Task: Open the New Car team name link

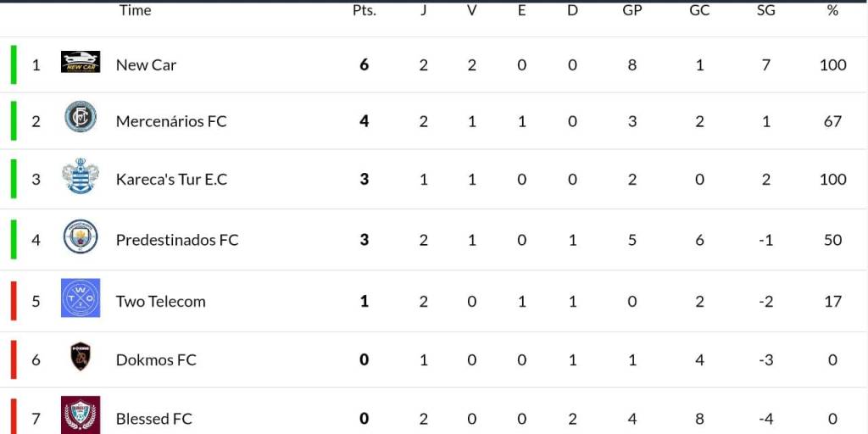Action: point(146,65)
